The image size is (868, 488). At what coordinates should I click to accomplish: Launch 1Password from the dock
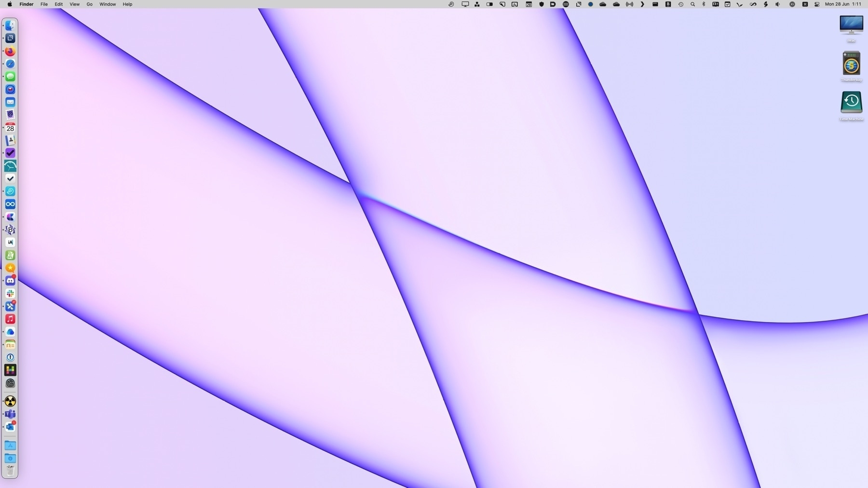click(10, 357)
